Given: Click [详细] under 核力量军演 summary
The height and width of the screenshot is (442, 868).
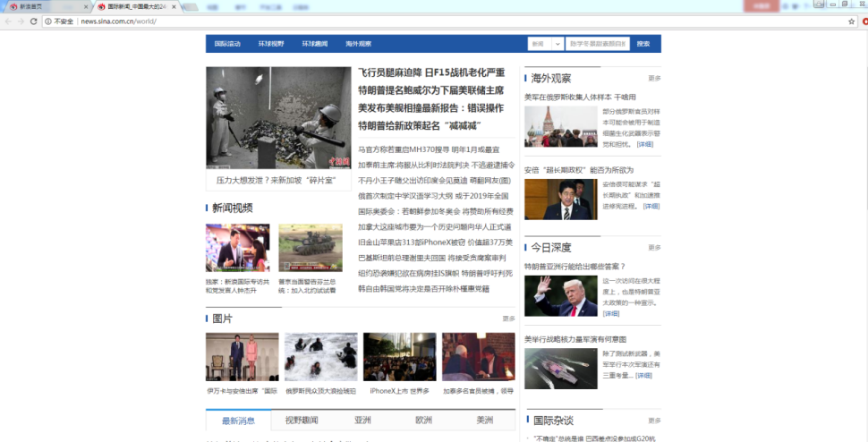Looking at the screenshot, I should (x=643, y=376).
